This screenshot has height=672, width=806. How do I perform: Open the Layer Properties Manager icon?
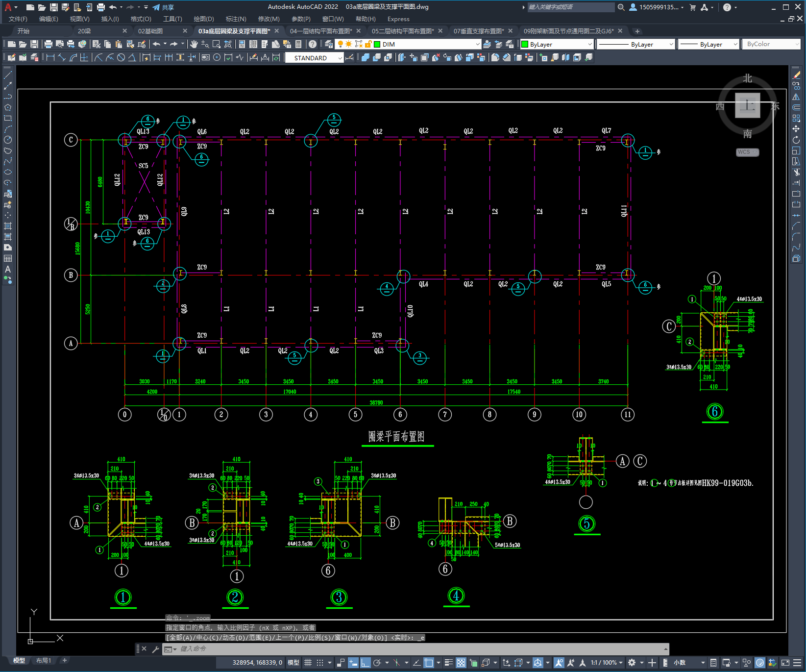[x=329, y=44]
